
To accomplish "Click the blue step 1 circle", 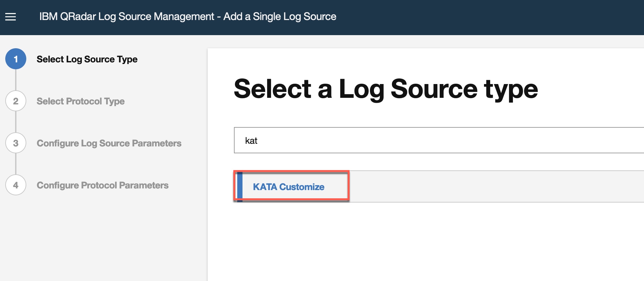I will (x=16, y=59).
